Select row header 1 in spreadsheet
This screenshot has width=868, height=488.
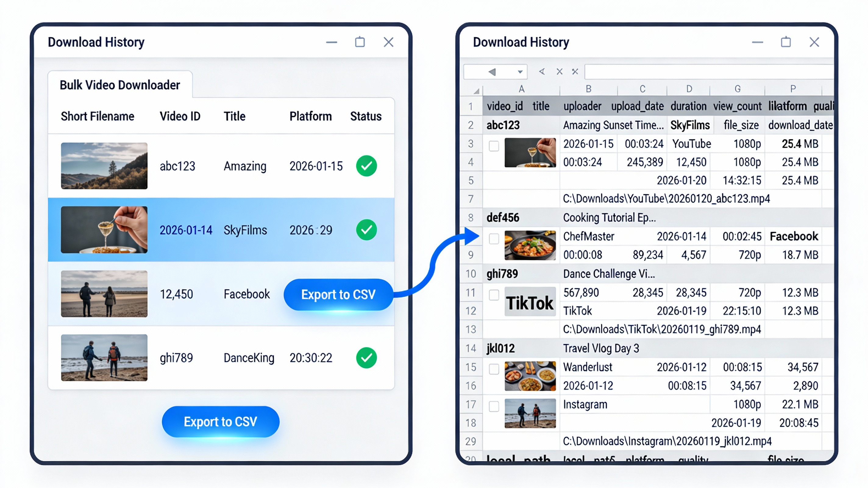(x=471, y=106)
